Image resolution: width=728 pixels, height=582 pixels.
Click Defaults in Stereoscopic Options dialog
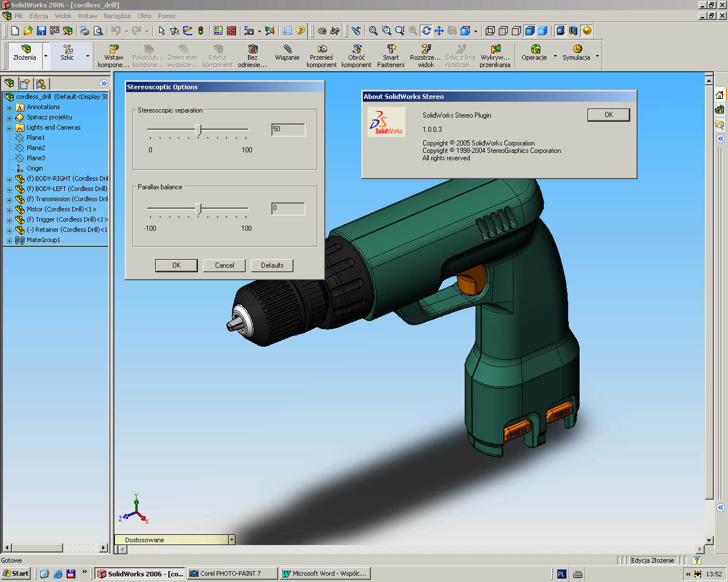(272, 265)
